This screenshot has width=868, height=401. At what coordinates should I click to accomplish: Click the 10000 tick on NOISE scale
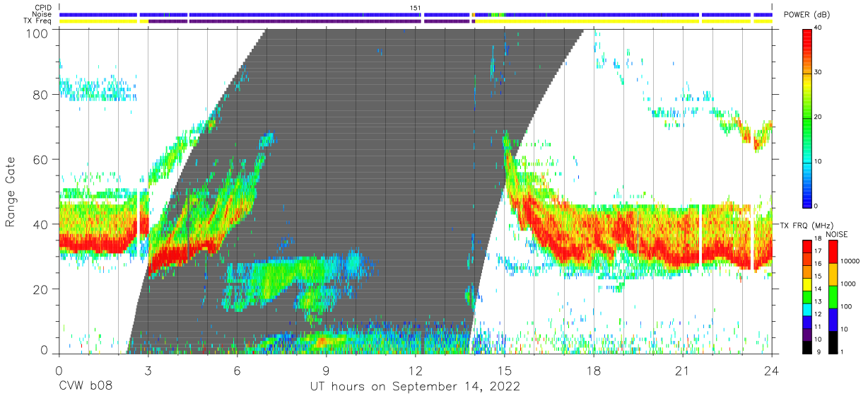point(850,261)
